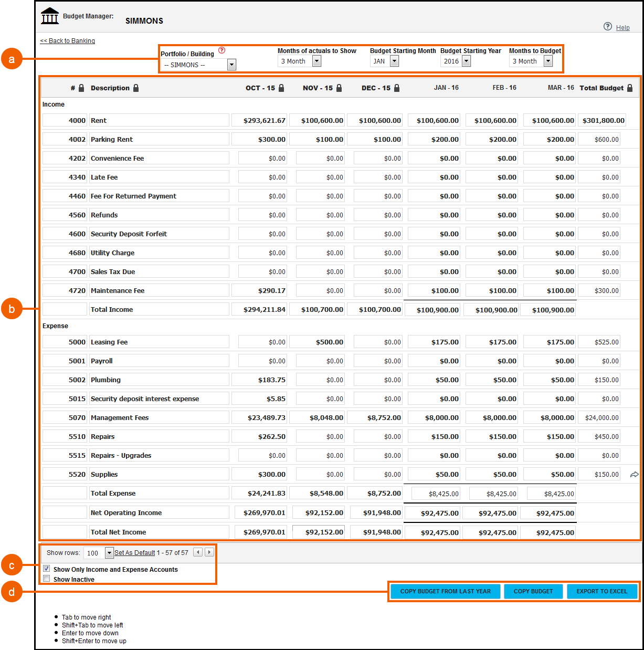
Task: Click the lock icon next to # column
Action: click(x=81, y=88)
